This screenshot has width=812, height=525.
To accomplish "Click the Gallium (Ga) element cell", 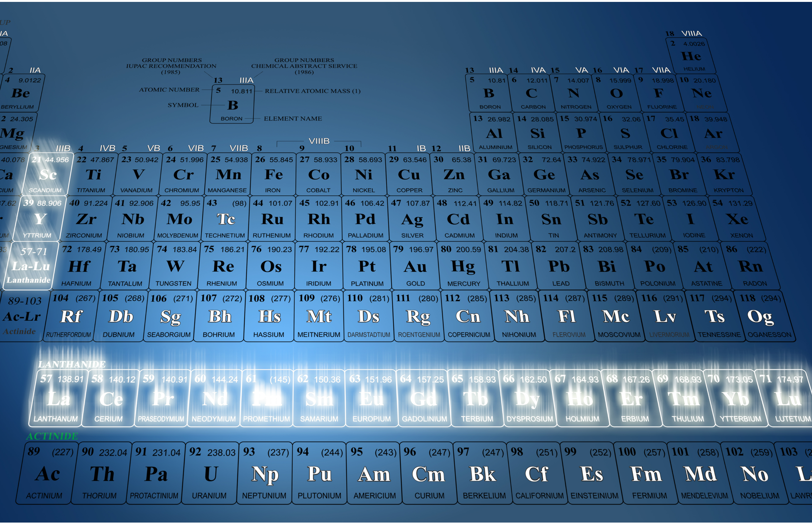I will click(499, 174).
